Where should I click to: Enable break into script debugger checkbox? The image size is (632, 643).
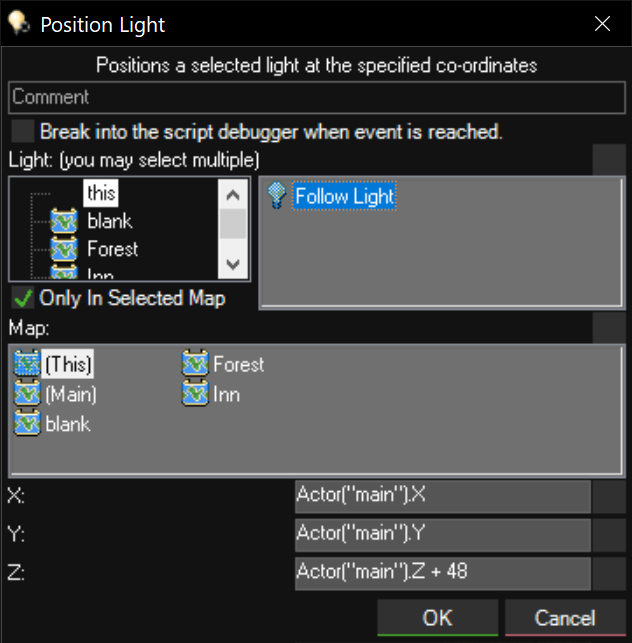pyautogui.click(x=22, y=131)
